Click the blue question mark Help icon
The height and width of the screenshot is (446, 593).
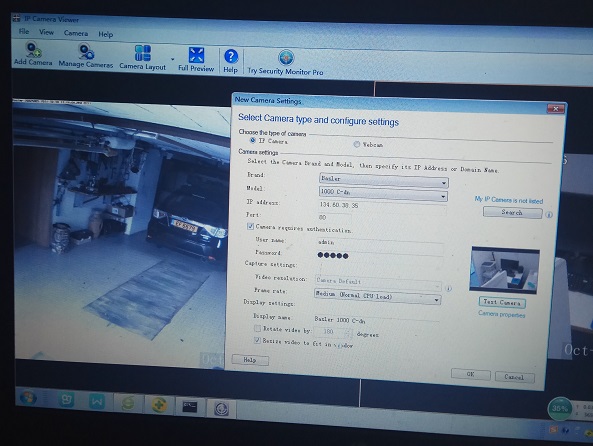point(231,57)
